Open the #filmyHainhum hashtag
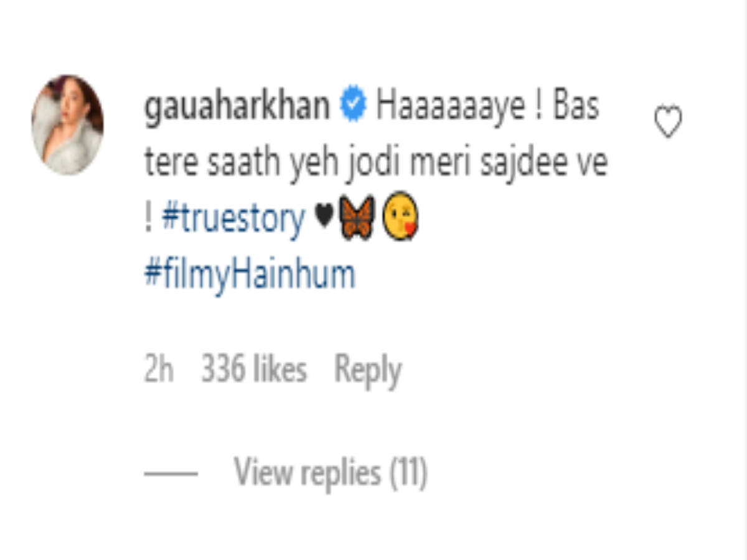Viewport: 747px width, 560px height. [x=250, y=273]
